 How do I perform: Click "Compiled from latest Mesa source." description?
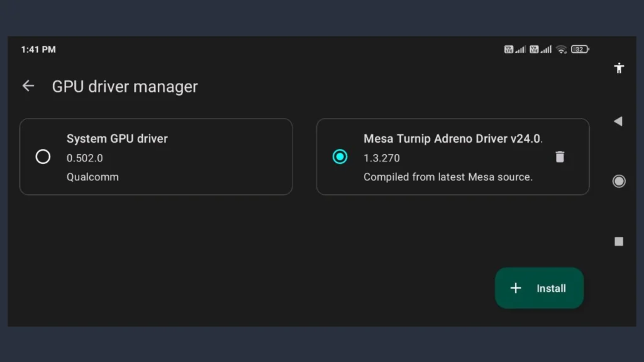tap(448, 177)
